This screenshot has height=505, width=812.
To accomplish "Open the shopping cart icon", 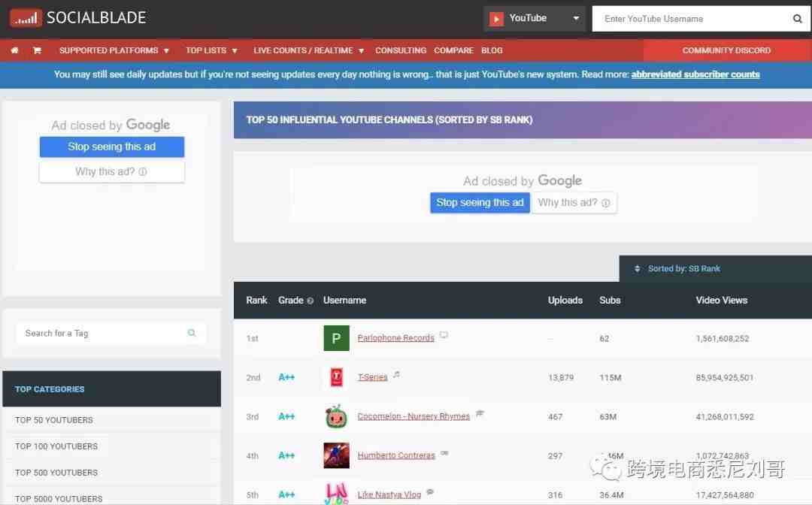I will point(37,50).
